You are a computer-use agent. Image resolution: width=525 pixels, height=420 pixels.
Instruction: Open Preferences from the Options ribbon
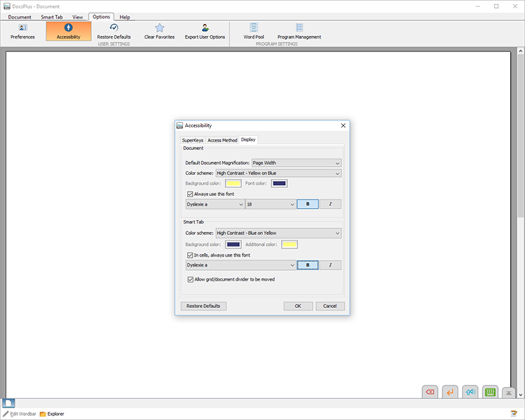[22, 31]
